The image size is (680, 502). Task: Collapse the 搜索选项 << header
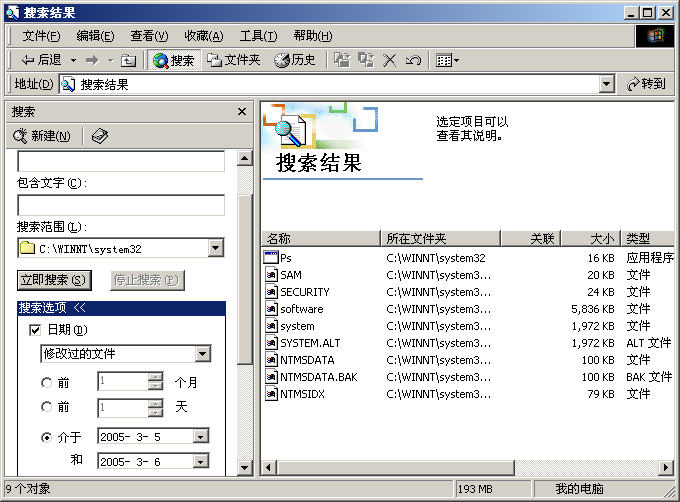121,308
